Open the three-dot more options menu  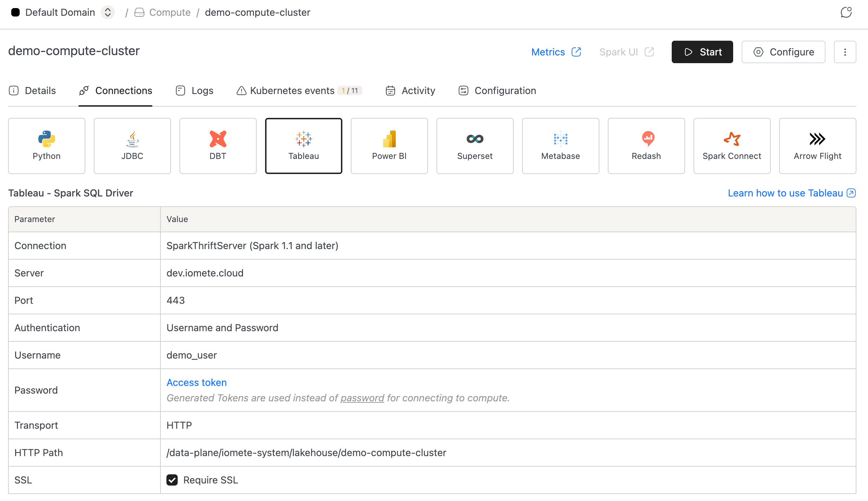coord(845,52)
